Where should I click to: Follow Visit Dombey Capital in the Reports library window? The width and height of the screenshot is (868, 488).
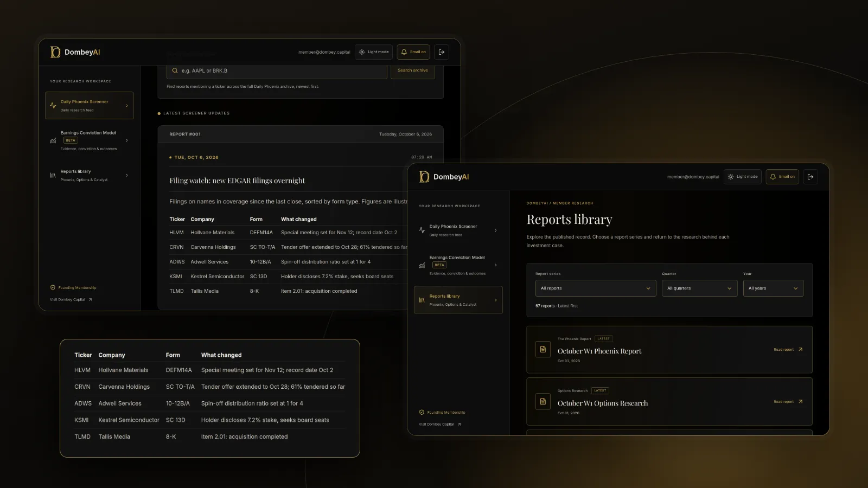[x=440, y=424]
